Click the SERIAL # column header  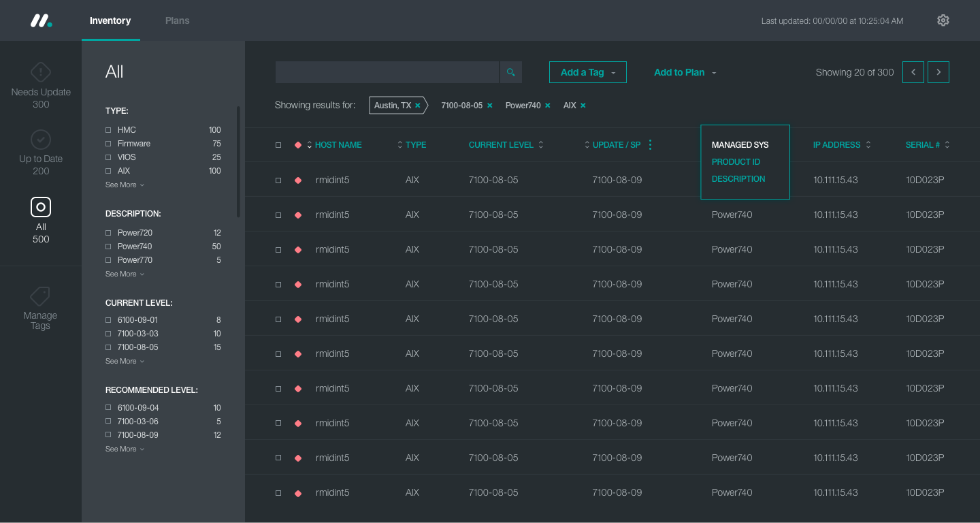click(922, 145)
